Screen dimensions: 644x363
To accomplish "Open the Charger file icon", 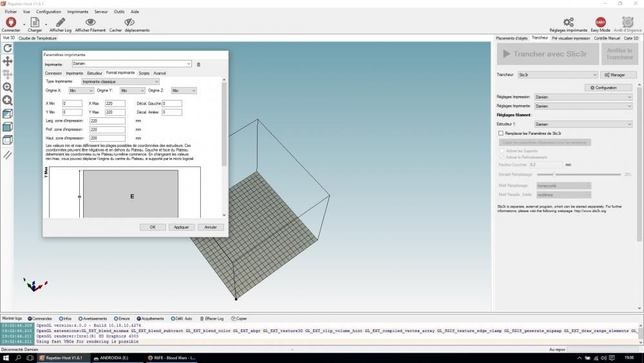I will coord(35,22).
